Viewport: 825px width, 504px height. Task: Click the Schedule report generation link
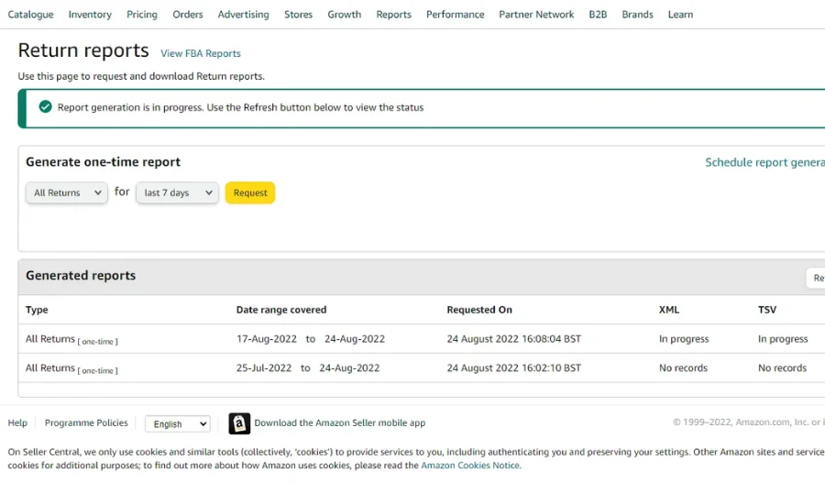coord(765,162)
